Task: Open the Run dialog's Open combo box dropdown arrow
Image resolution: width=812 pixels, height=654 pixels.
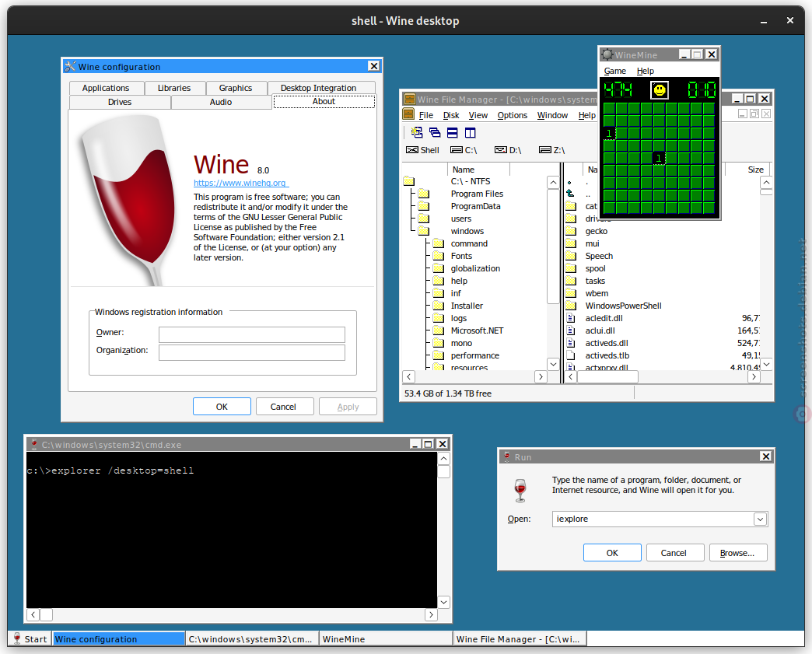Action: 760,519
